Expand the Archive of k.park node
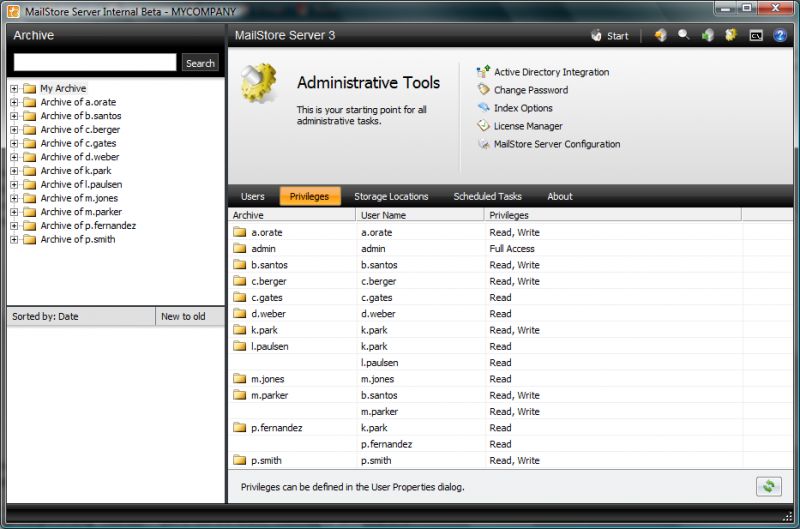This screenshot has width=800, height=529. (x=14, y=171)
